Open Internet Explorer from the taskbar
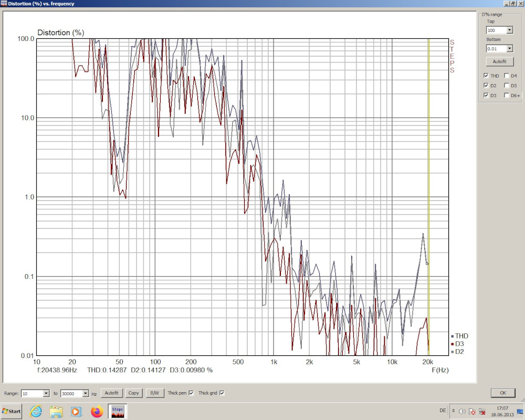 (36, 411)
